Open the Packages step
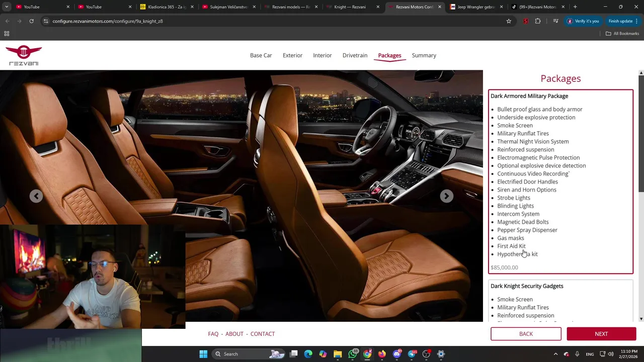644x362 pixels. [389, 55]
